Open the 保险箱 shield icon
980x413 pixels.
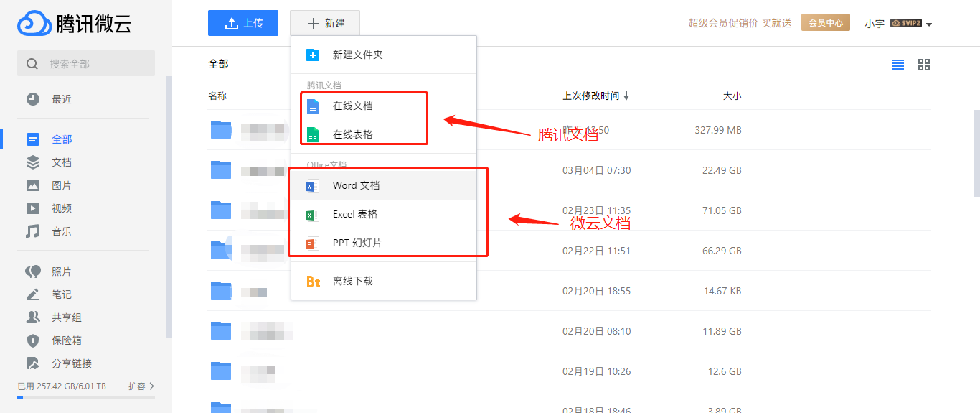click(x=33, y=340)
